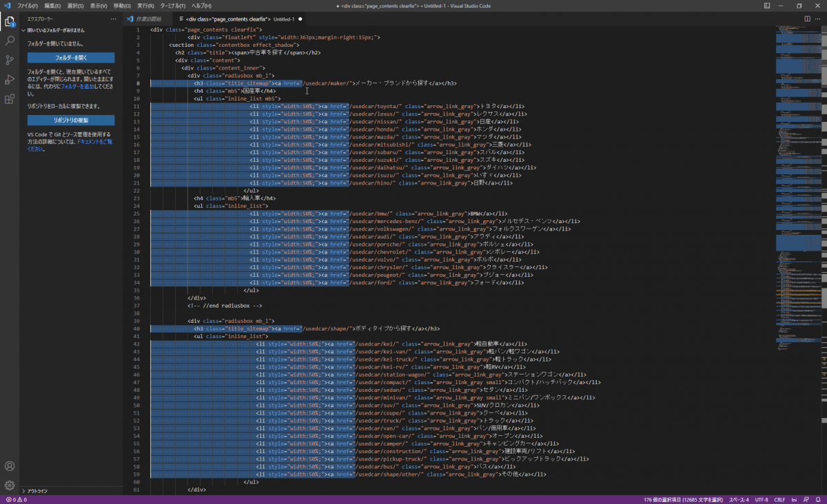
Task: Open the Search view icon
Action: (x=10, y=41)
